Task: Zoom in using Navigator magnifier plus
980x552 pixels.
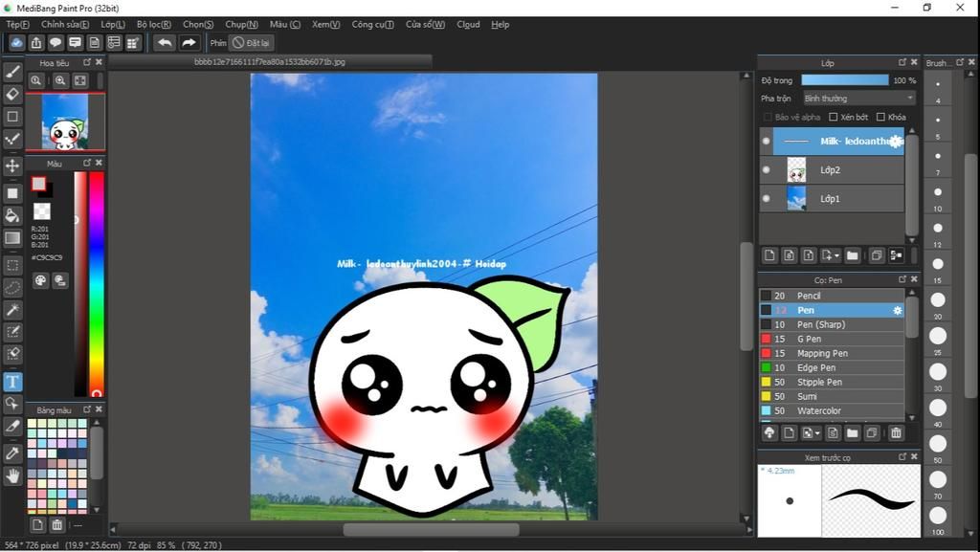Action: [60, 80]
